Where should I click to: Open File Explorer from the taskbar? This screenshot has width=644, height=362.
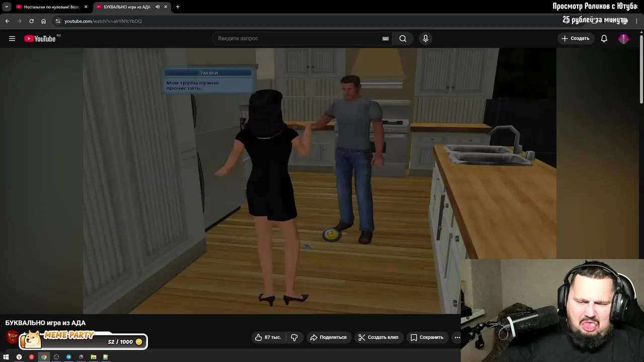pos(94,357)
